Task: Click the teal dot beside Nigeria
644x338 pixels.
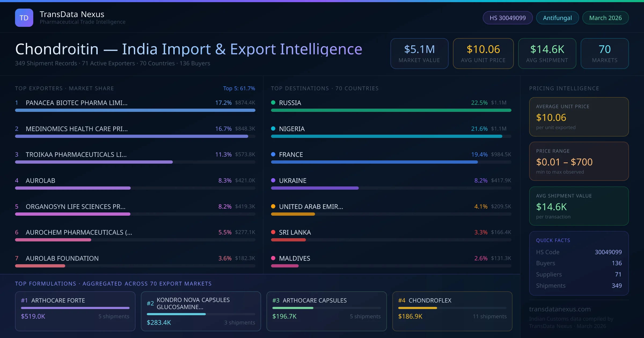Action: tap(273, 128)
